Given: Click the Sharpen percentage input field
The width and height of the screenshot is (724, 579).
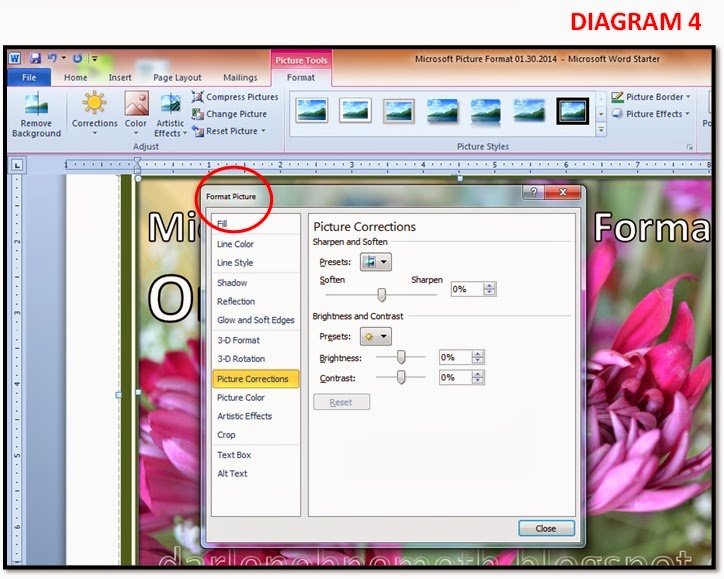Looking at the screenshot, I should click(x=467, y=290).
